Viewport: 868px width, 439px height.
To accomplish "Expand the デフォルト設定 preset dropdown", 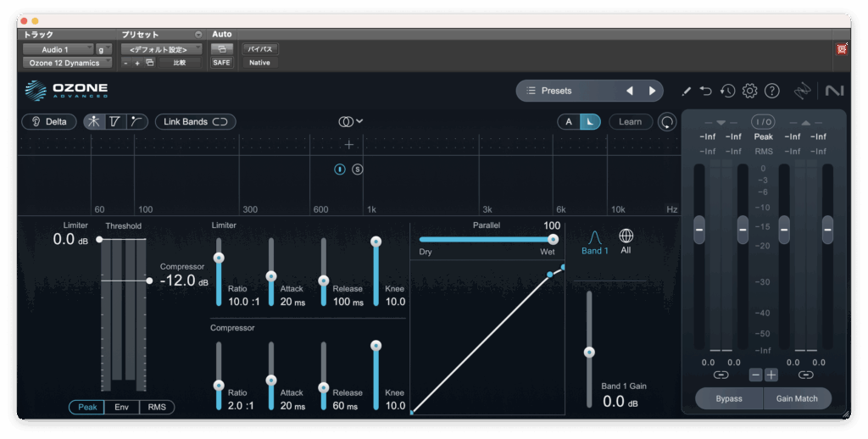I will (160, 49).
